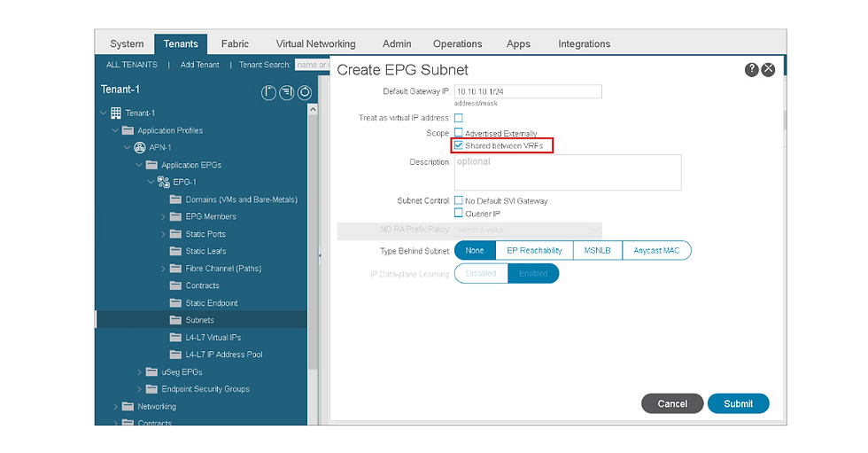The height and width of the screenshot is (453, 868).
Task: Toggle Treat as virtual IP address checkbox
Action: [459, 118]
